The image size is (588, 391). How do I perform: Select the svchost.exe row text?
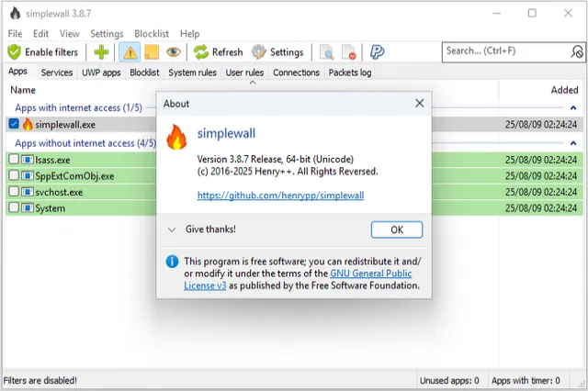pos(59,193)
